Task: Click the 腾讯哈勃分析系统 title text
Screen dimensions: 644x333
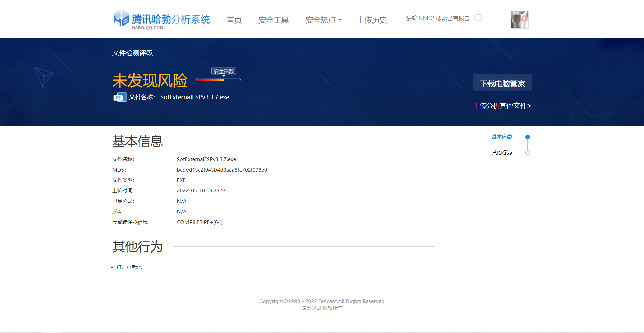Action: click(171, 19)
